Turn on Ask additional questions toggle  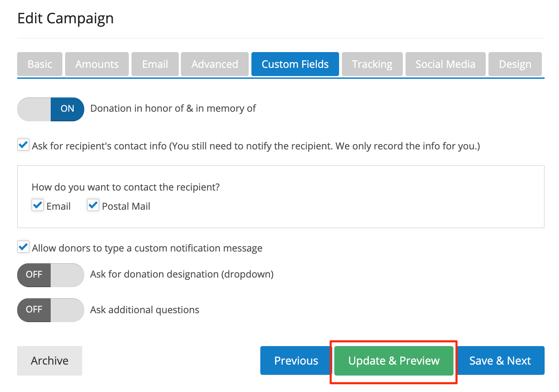tap(51, 310)
